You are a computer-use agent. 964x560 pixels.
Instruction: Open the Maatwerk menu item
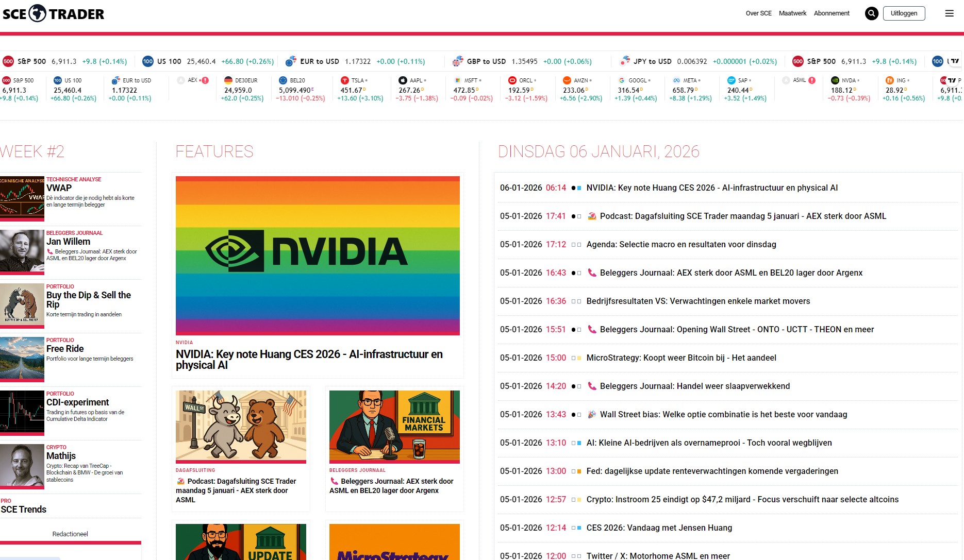click(793, 13)
